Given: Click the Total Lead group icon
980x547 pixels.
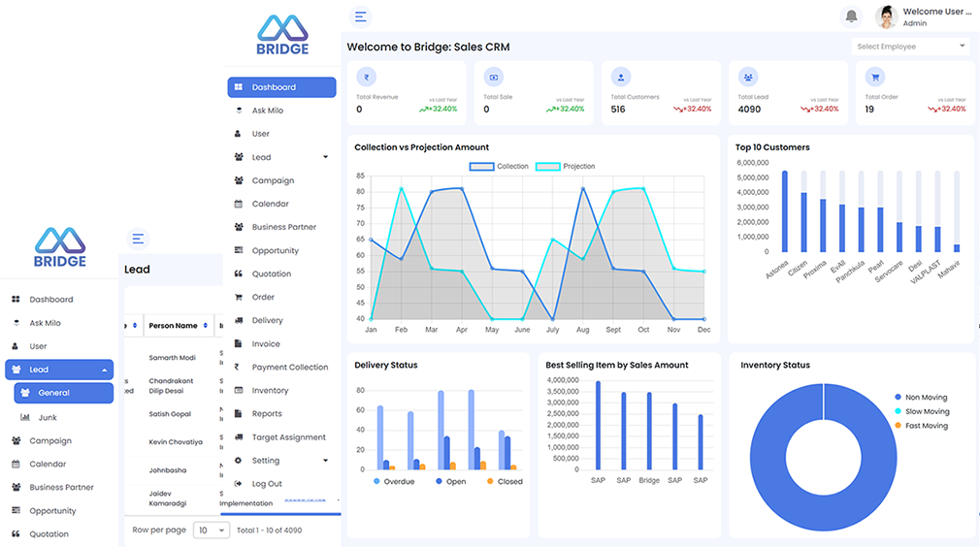Looking at the screenshot, I should [748, 78].
